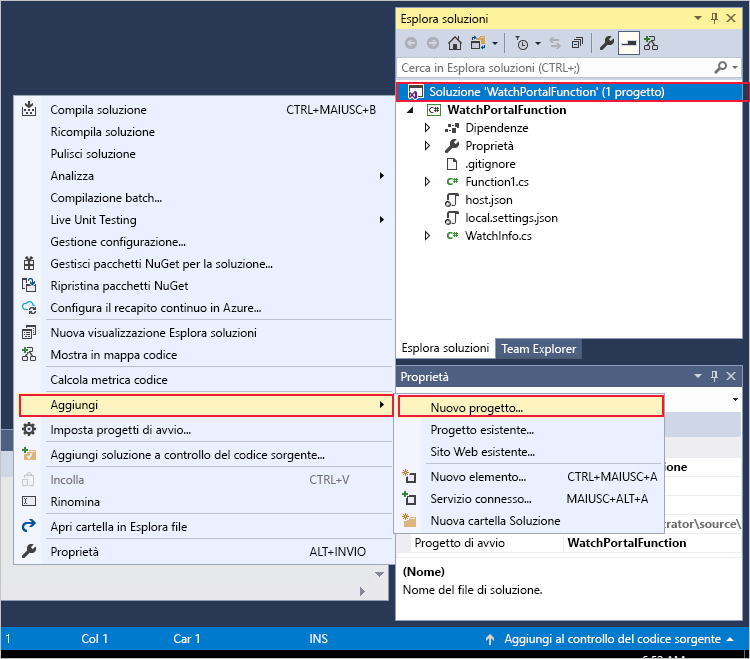750x659 pixels.
Task: Choose Nuovo progetto... from submenu
Action: (530, 407)
